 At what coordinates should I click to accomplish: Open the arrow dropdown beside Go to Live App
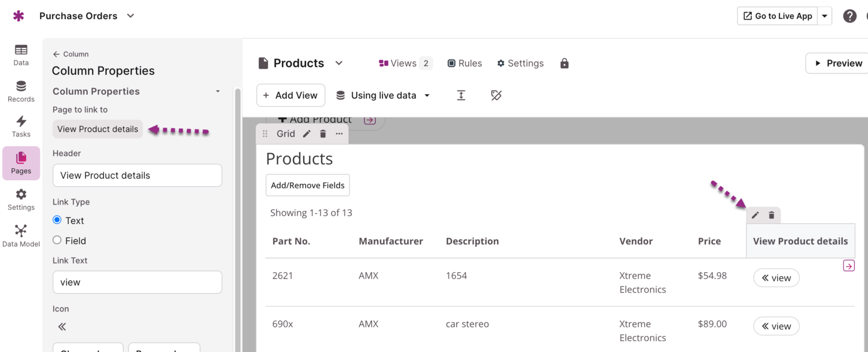(x=825, y=16)
